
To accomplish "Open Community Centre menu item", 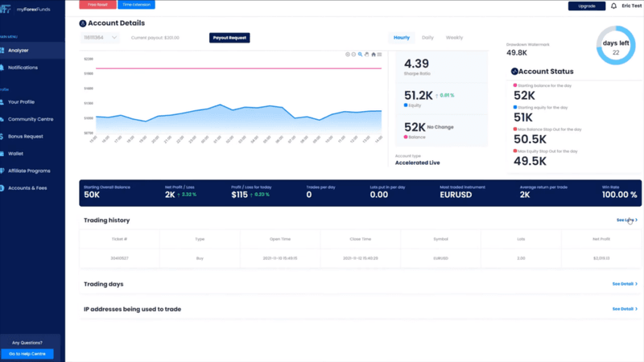I will tap(32, 119).
